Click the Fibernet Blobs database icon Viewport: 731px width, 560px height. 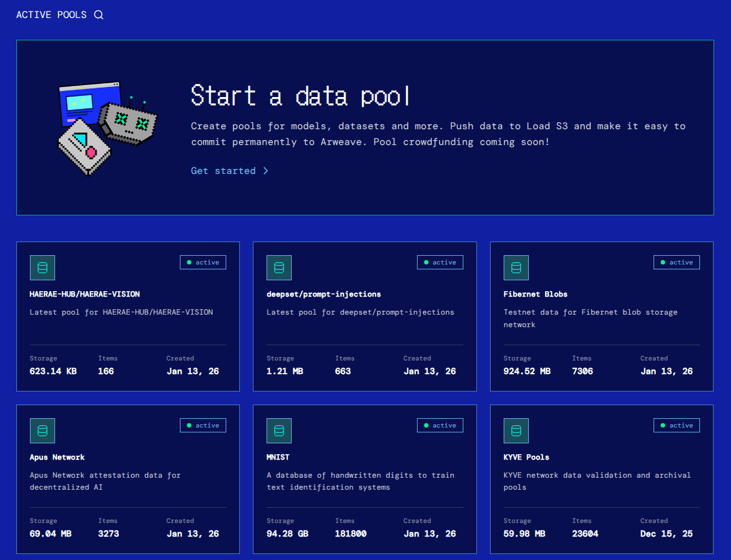[516, 268]
